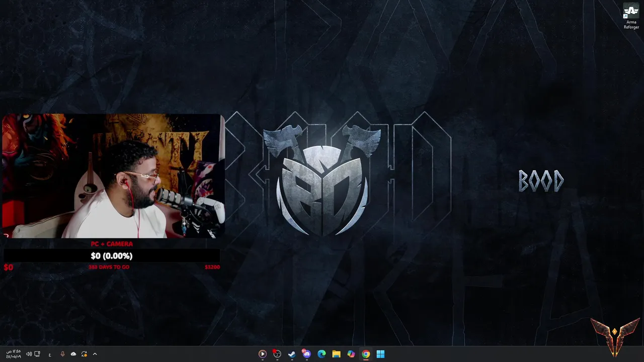Image resolution: width=644 pixels, height=362 pixels.
Task: Open the Windows Update tray icon
Action: click(84, 354)
